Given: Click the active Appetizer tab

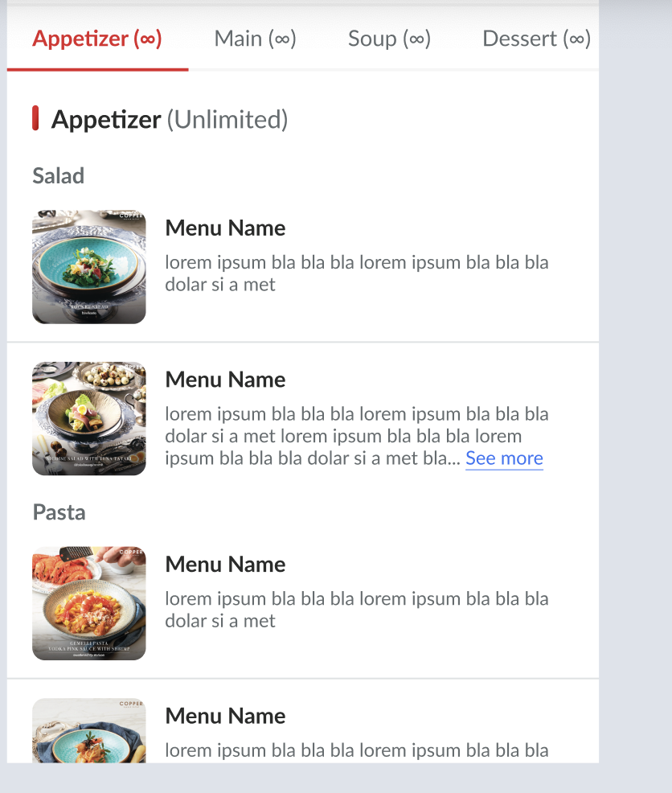Looking at the screenshot, I should (97, 39).
